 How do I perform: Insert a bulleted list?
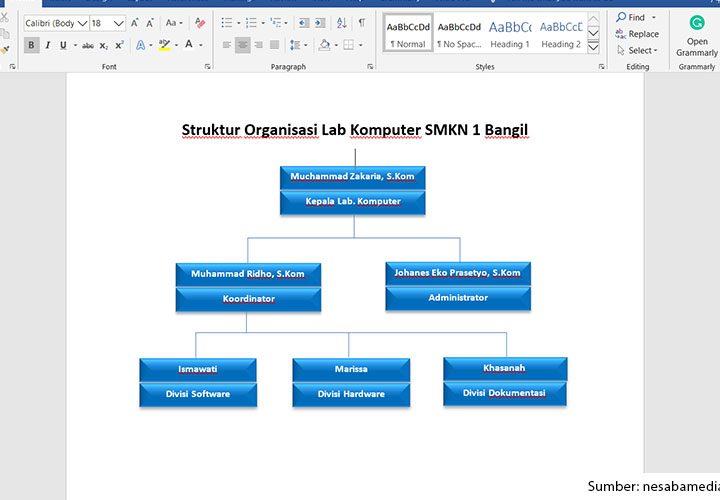[x=226, y=22]
